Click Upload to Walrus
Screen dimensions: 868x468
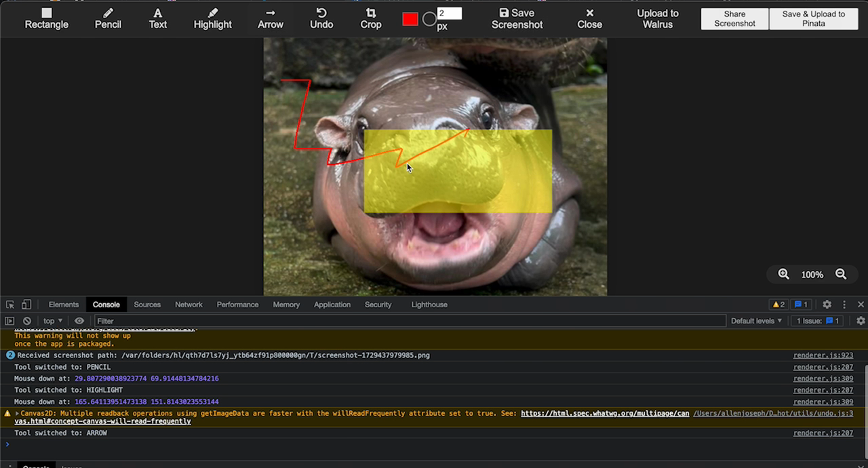pos(658,18)
